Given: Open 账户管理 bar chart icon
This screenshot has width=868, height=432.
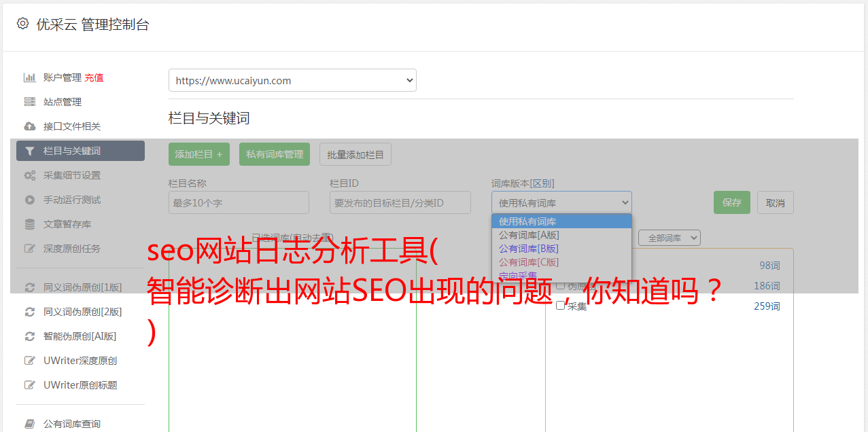Looking at the screenshot, I should pyautogui.click(x=30, y=77).
